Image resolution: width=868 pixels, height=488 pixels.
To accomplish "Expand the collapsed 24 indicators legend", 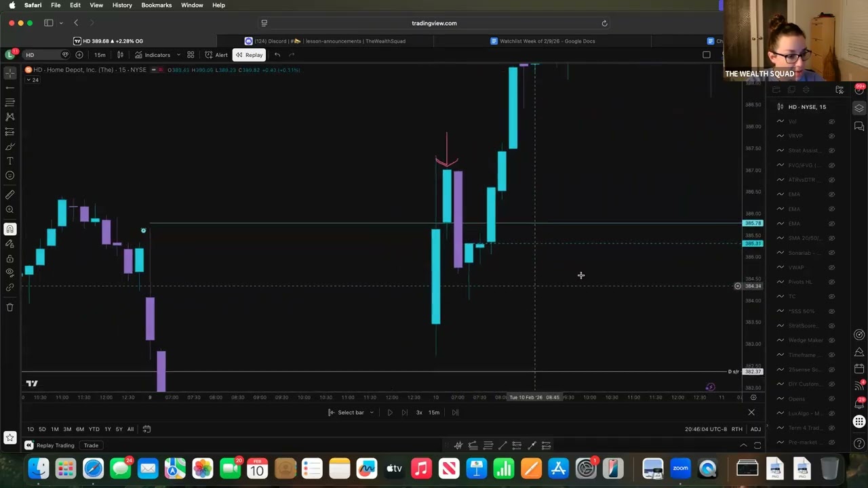I will (x=32, y=80).
